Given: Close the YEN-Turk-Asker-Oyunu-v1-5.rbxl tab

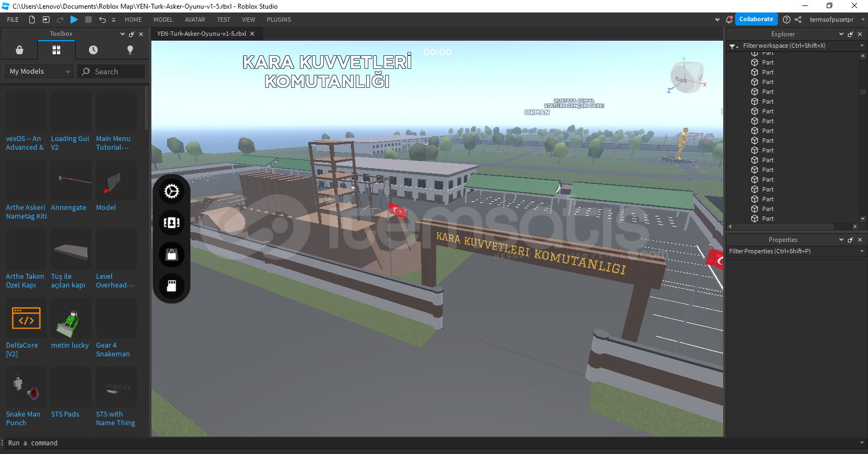Looking at the screenshot, I should pyautogui.click(x=252, y=34).
